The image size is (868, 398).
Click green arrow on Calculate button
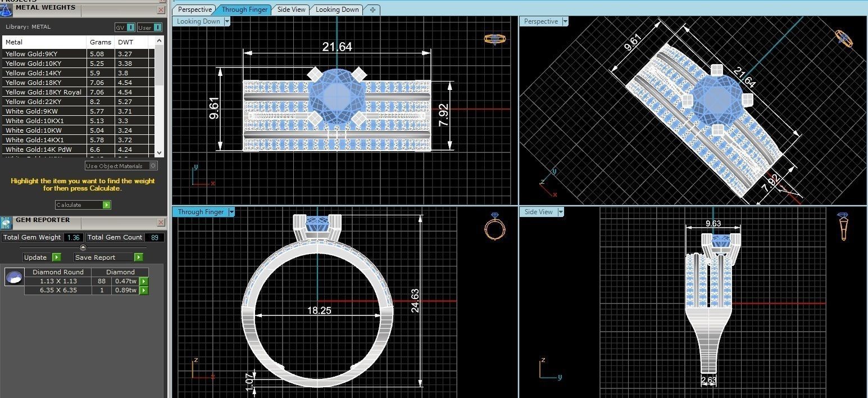107,205
